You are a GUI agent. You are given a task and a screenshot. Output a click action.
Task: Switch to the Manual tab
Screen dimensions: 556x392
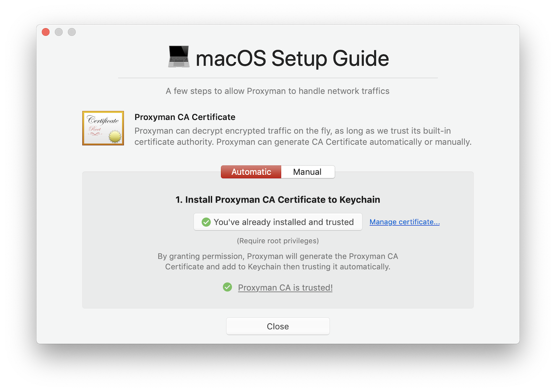pos(308,172)
